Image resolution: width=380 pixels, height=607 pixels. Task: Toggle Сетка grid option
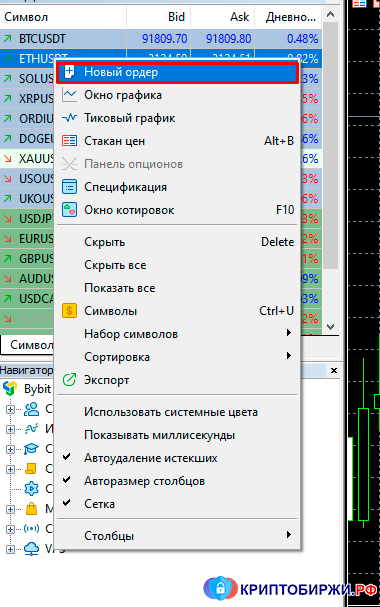(177, 504)
